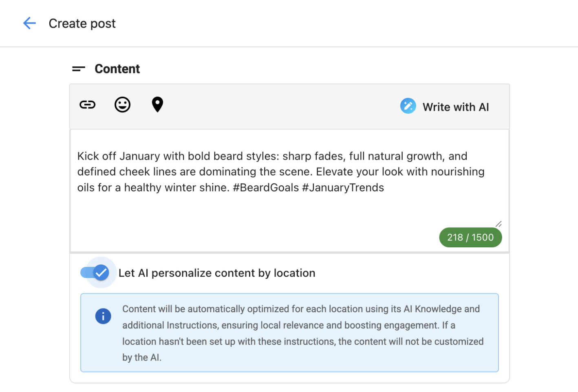Image resolution: width=578 pixels, height=392 pixels.
Task: Open the emoji picker
Action: 122,105
